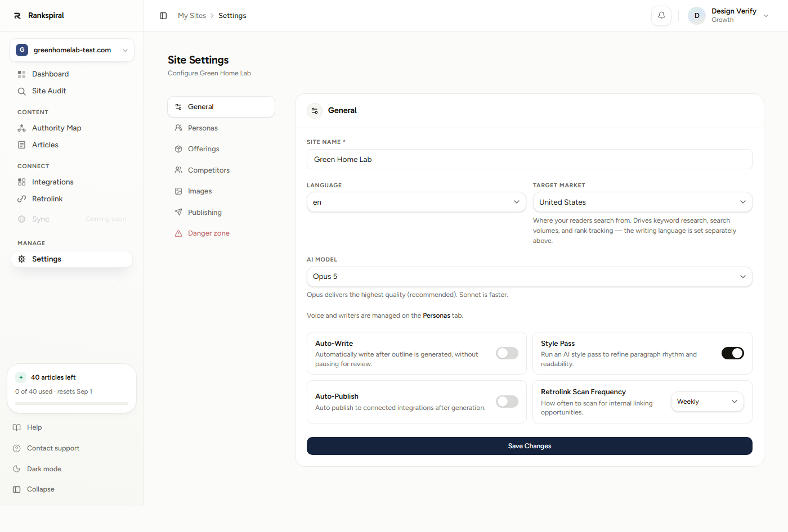Click the Offerings box icon
Viewport: 788px width, 532px height.
(178, 149)
